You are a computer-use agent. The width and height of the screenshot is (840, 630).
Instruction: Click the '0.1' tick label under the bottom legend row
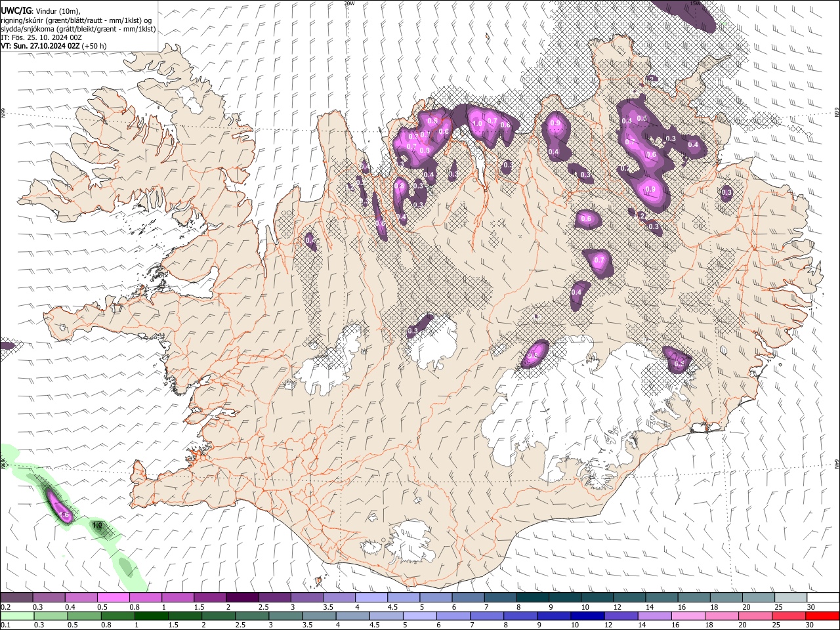point(6,625)
